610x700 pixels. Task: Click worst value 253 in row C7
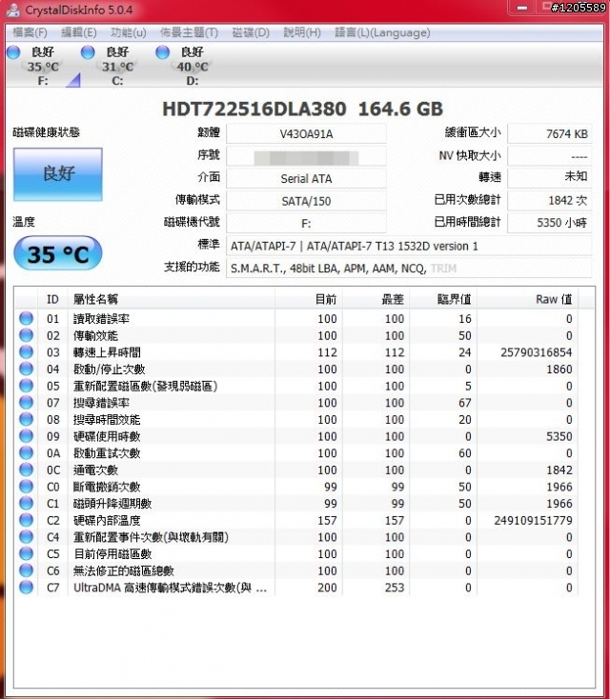pyautogui.click(x=395, y=588)
